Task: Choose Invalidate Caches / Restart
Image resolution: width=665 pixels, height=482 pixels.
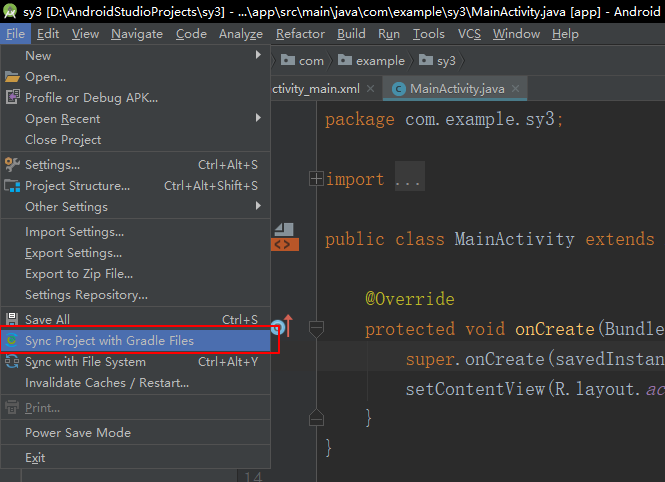Action: click(135, 382)
